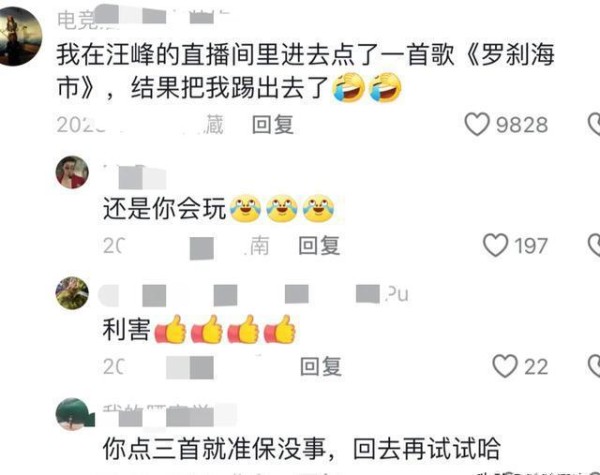Open avatar of 你点三首 commenter
The image size is (600, 475).
73,414
